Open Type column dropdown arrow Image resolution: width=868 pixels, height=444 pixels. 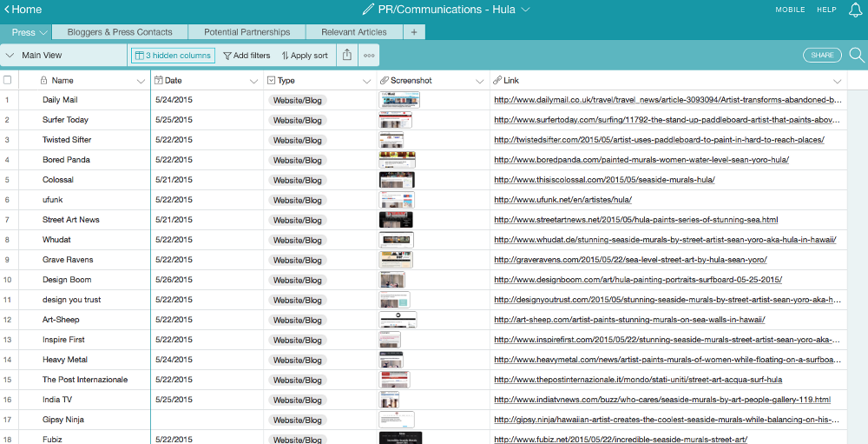366,81
